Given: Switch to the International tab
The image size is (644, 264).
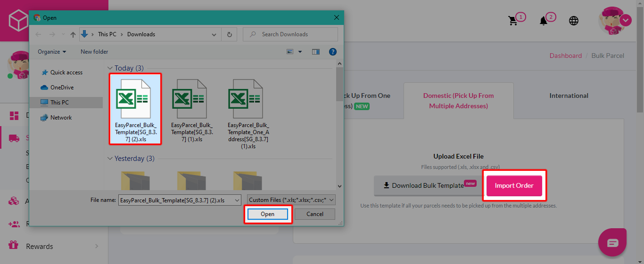Looking at the screenshot, I should tap(569, 96).
